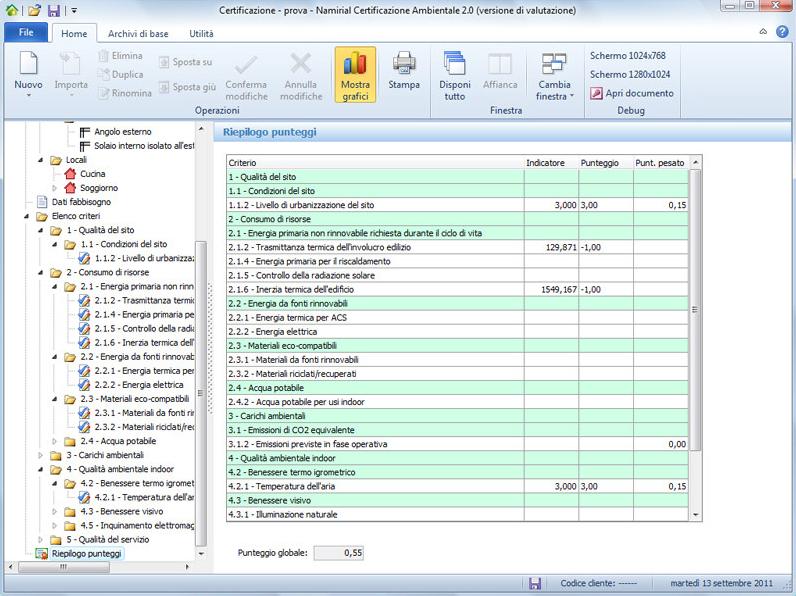Expand the 3 - Carichi ambientali node
The width and height of the screenshot is (796, 596).
[41, 455]
